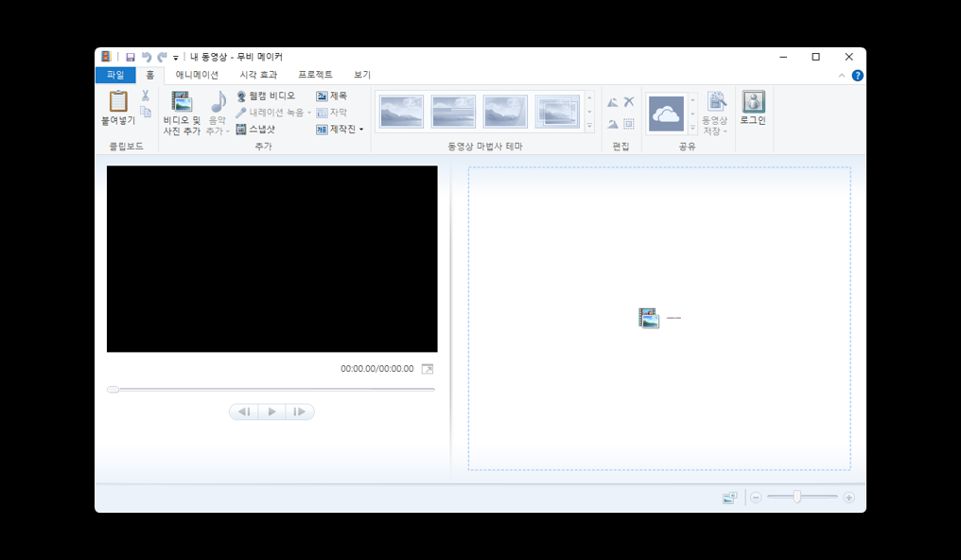Viewport: 961px width, 560px height.
Task: Click the 음악 추가 music note icon
Action: [x=218, y=102]
